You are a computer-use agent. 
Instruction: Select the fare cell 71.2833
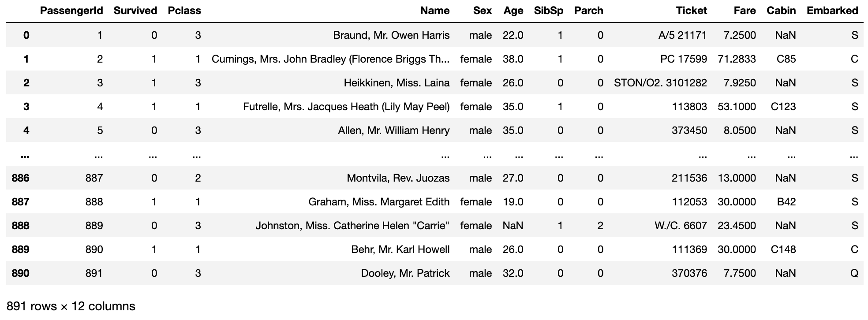(737, 59)
